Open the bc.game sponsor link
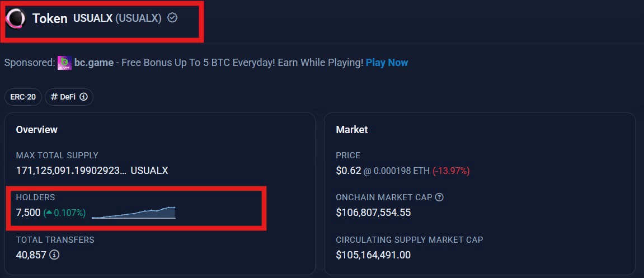 (93, 63)
